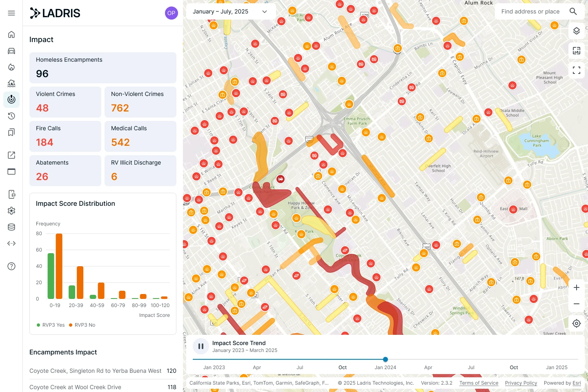588x392 pixels.
Task: Collapse the sidebar with the hamburger menu
Action: [11, 13]
